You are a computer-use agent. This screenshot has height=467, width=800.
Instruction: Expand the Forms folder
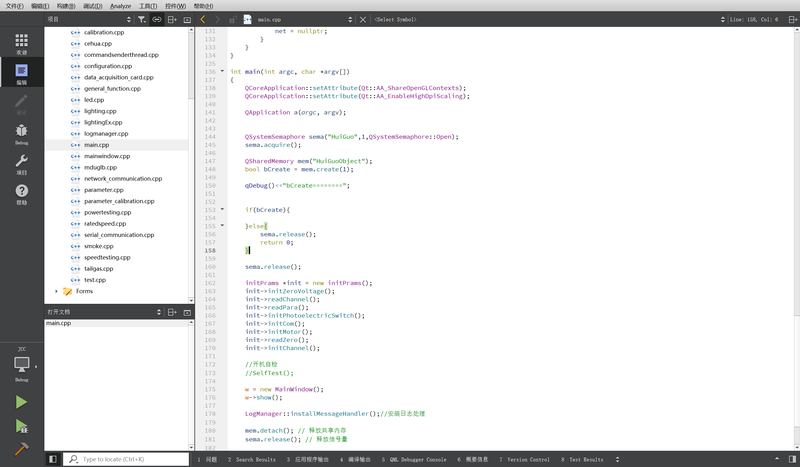56,291
